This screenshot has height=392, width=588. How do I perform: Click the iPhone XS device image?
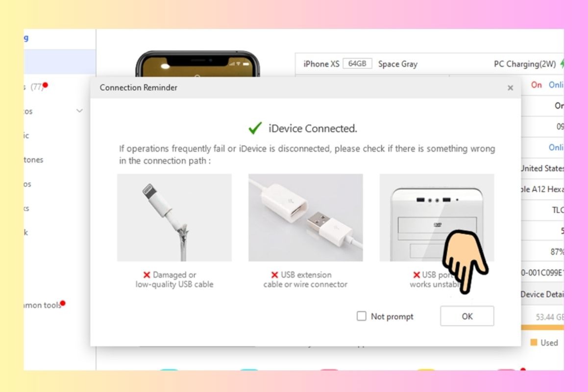(197, 64)
